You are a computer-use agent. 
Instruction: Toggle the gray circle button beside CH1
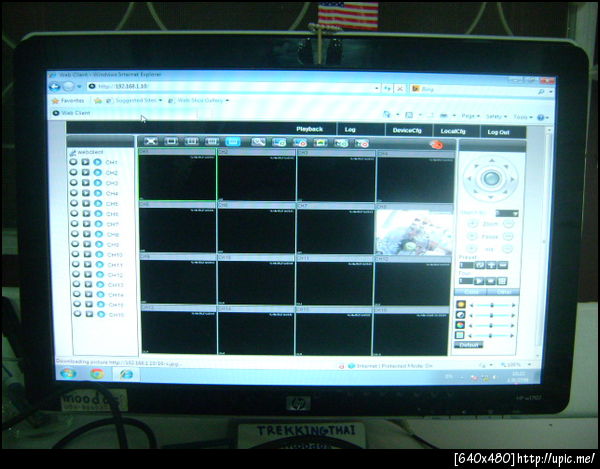click(73, 162)
